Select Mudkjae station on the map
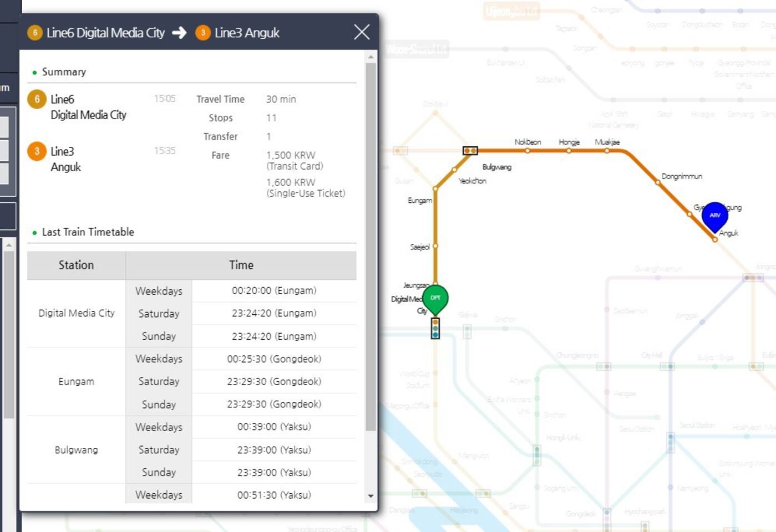 607,150
